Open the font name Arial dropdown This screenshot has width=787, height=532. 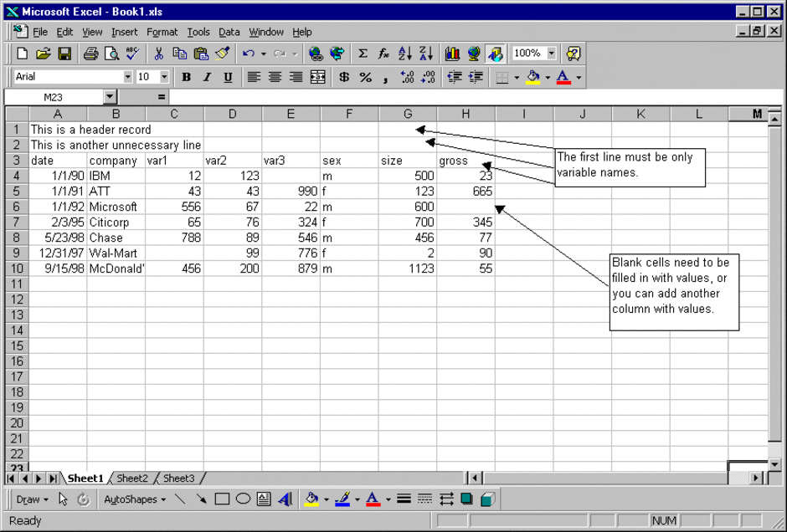[127, 77]
